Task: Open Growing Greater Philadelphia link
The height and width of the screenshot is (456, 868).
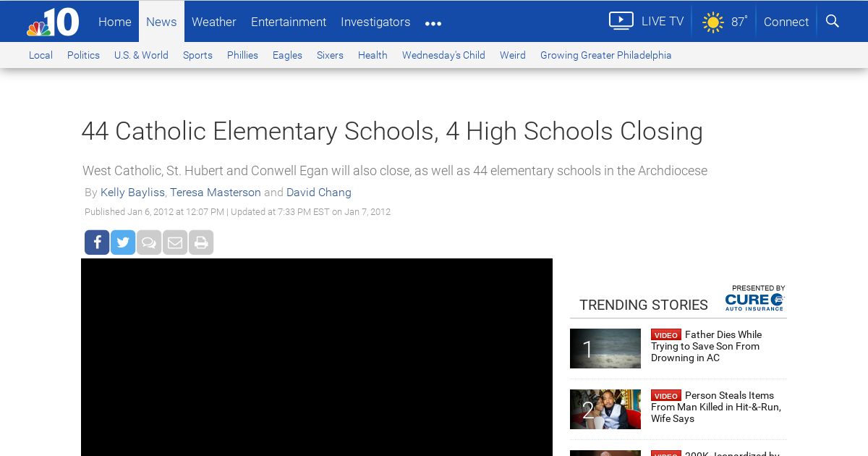Action: tap(606, 55)
